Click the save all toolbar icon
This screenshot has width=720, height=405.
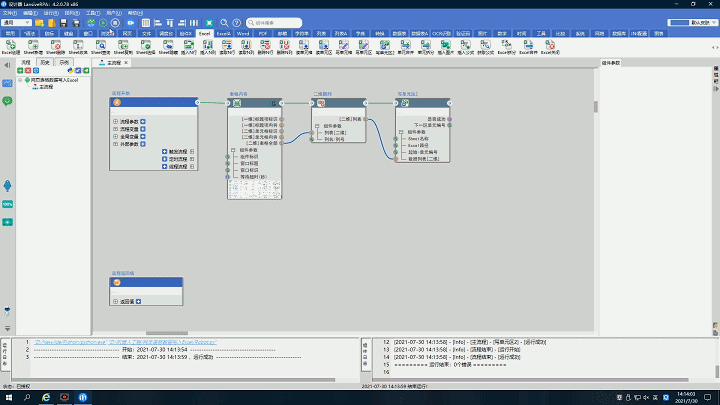(76, 22)
